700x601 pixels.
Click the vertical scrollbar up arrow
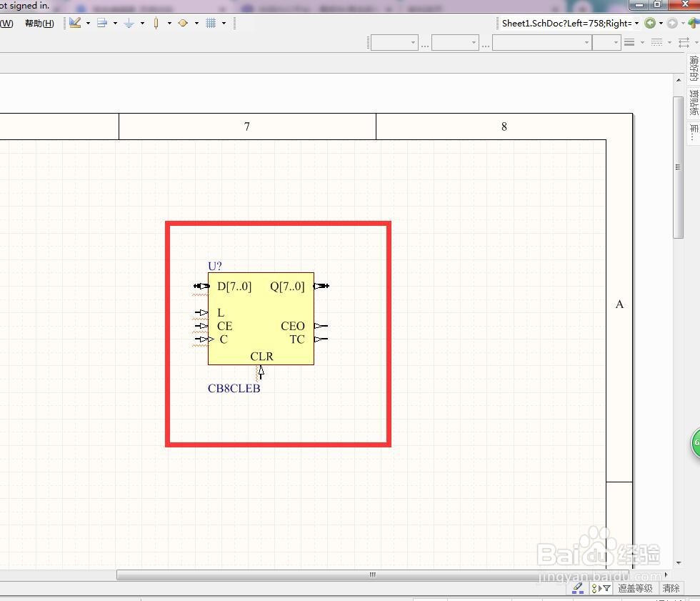[679, 80]
